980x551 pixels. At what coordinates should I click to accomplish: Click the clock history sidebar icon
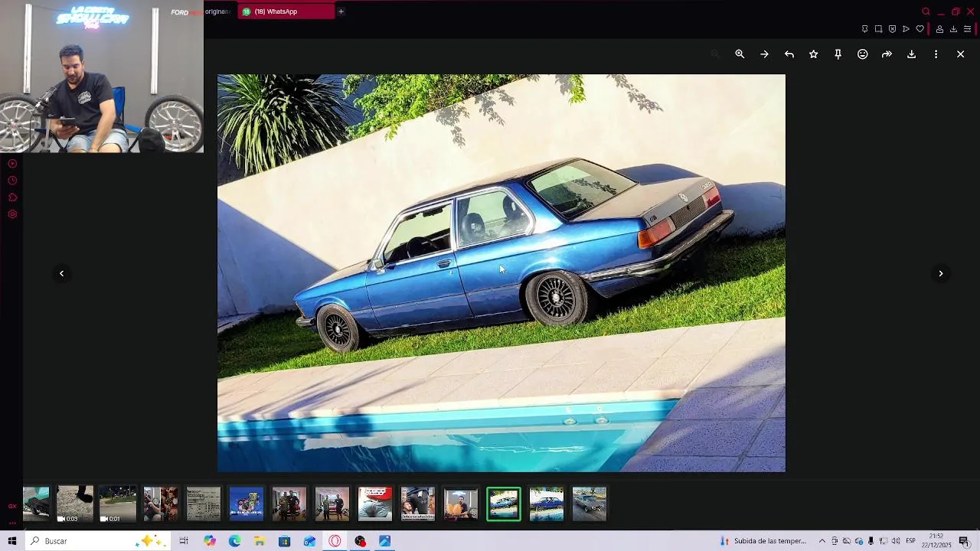point(12,181)
